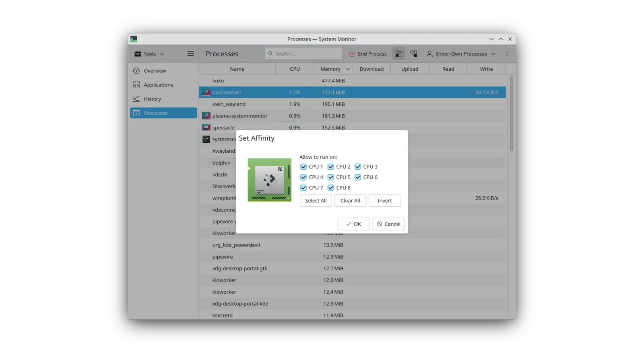Sort by the CPU column header
The image size is (644, 362).
click(295, 69)
